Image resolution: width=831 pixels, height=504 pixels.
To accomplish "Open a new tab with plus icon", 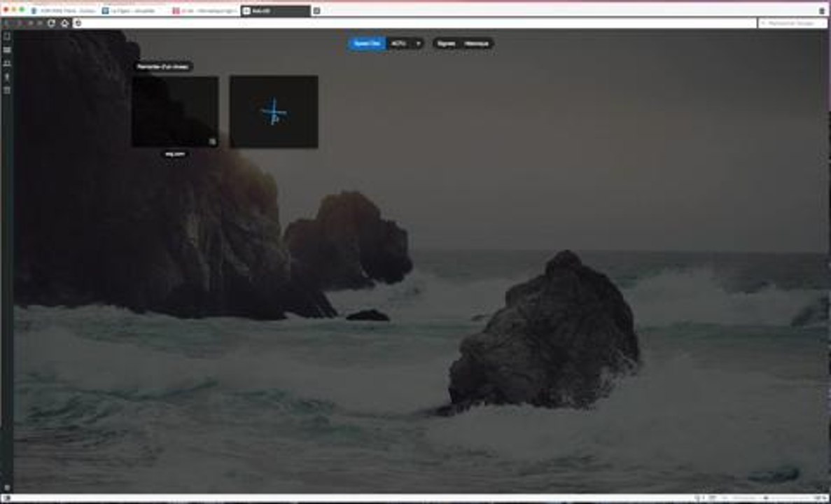I will tap(316, 10).
